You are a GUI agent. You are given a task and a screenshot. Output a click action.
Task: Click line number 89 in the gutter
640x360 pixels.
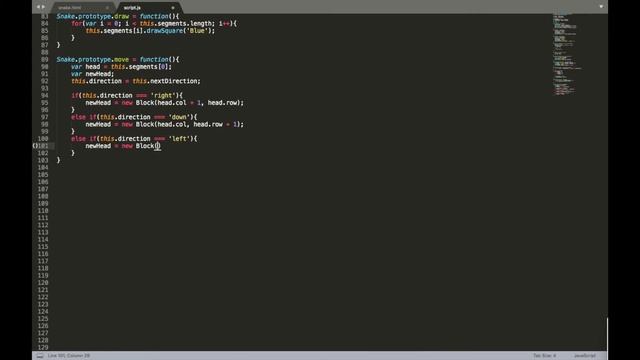click(44, 60)
